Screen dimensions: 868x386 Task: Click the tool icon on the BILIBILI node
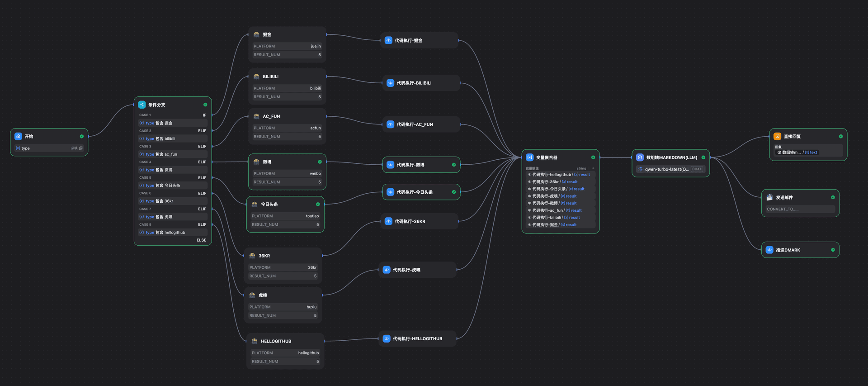(x=256, y=76)
